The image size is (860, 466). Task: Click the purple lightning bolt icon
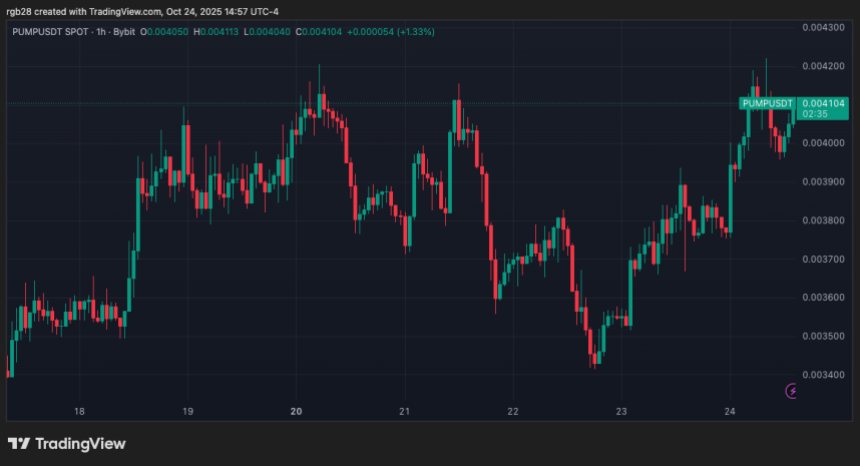[x=794, y=391]
